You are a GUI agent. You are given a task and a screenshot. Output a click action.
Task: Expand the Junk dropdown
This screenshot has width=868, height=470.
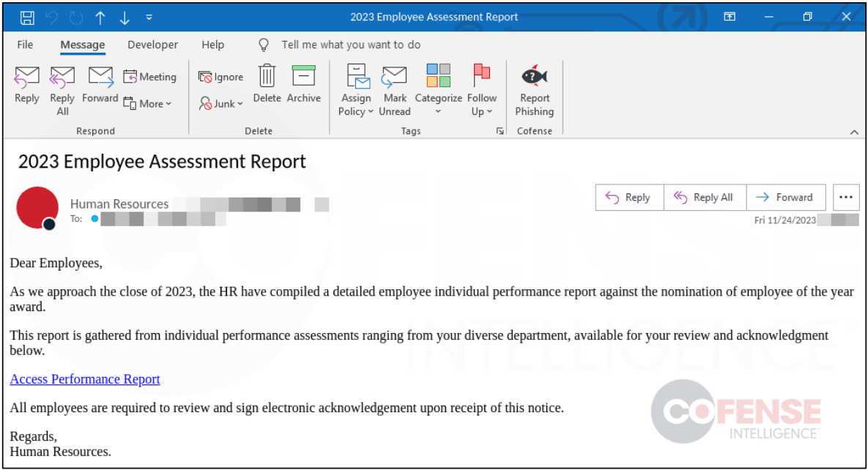click(221, 104)
